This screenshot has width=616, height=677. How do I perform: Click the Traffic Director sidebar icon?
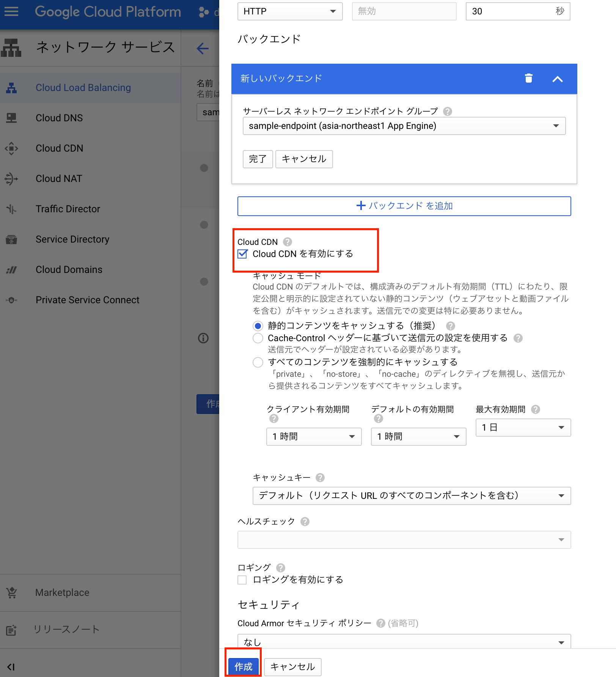(x=11, y=209)
